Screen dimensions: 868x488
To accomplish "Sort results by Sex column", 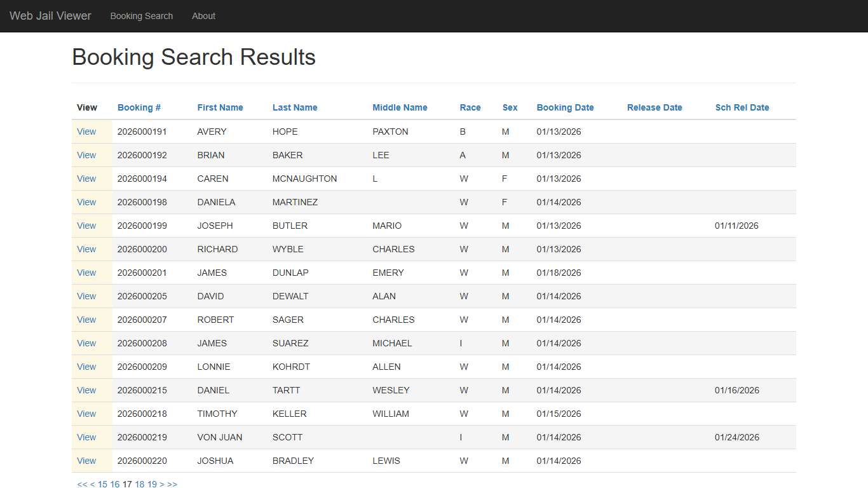I will click(x=510, y=107).
